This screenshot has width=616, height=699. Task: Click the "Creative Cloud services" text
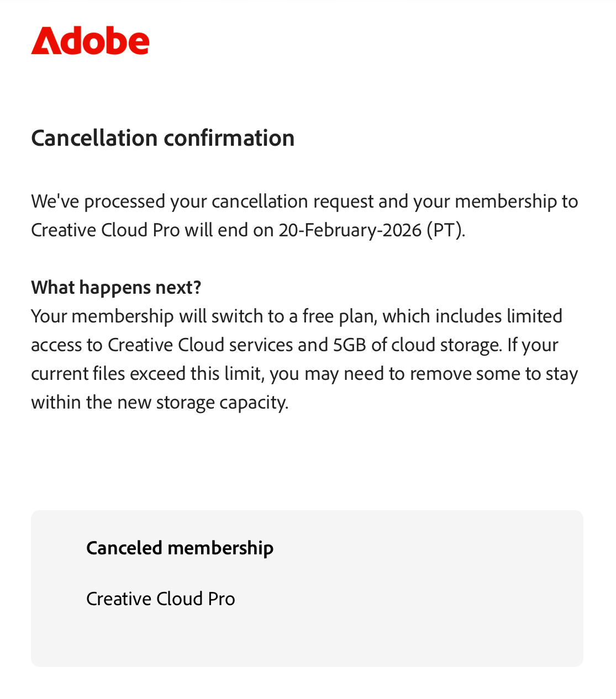click(200, 345)
